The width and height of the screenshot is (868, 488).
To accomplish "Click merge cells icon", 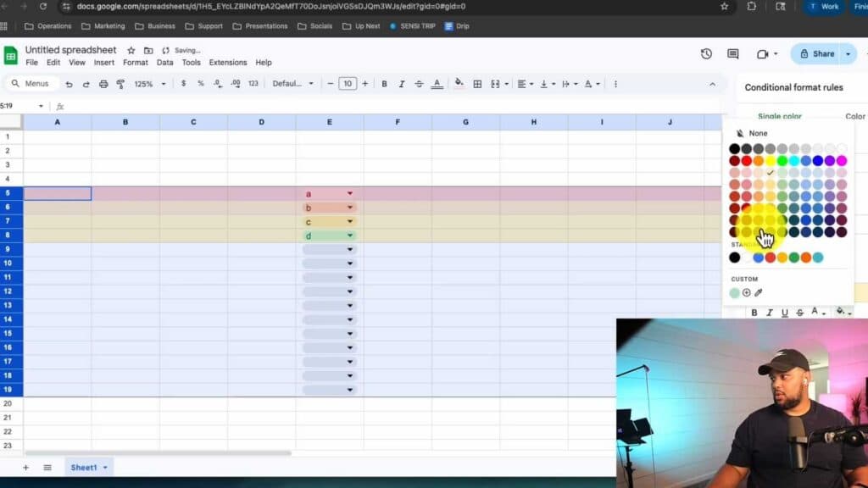I will point(495,84).
